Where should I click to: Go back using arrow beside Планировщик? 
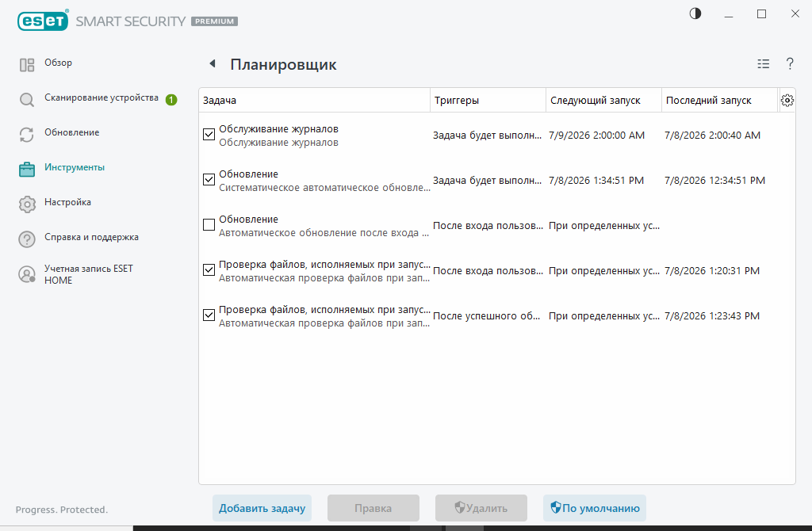pos(213,63)
